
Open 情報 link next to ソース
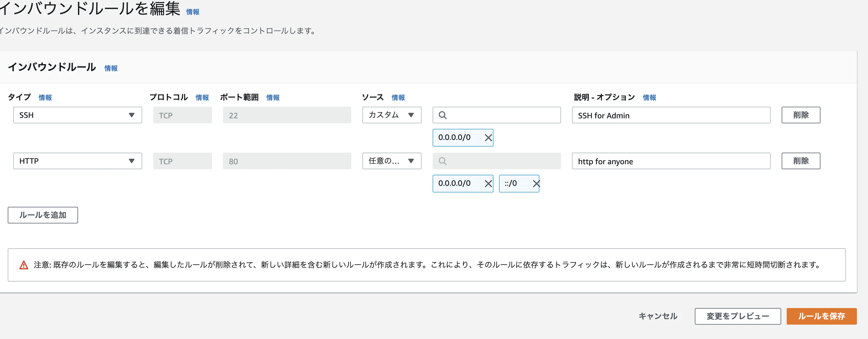tap(398, 98)
